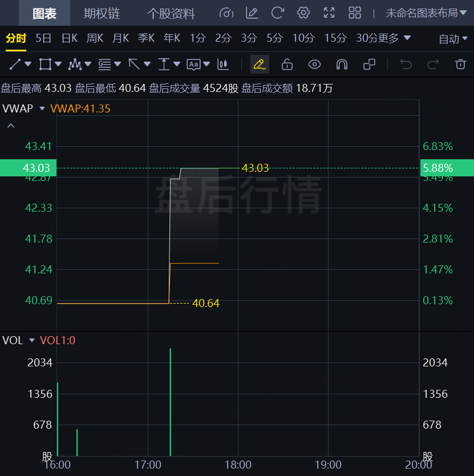Select the 2分 timeframe
Viewport: 474px width, 476px height.
coord(223,38)
